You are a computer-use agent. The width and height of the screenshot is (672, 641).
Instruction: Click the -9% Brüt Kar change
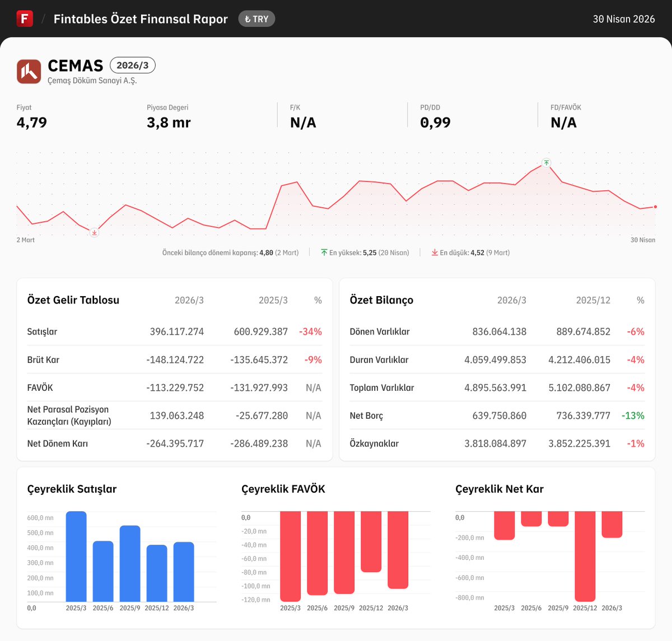313,359
